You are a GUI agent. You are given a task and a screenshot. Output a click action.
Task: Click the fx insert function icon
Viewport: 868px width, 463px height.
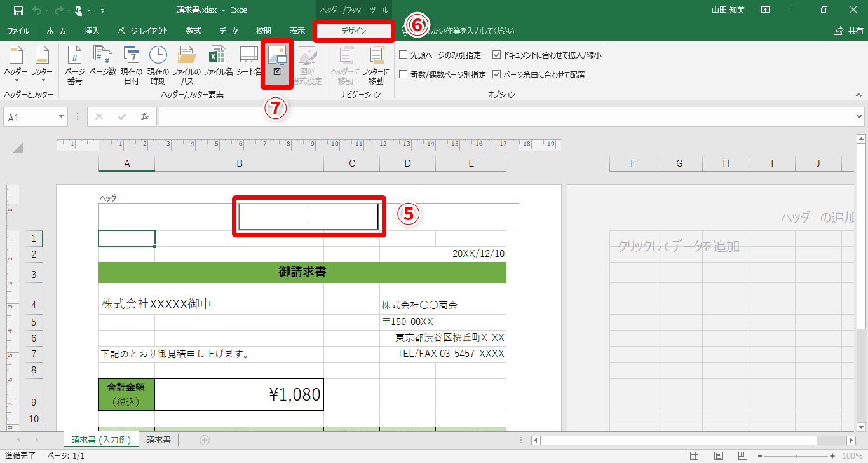[145, 117]
